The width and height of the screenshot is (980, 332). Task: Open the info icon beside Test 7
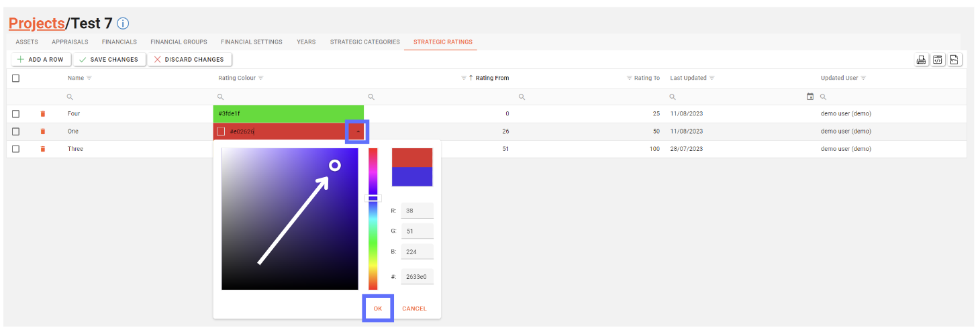click(x=123, y=23)
